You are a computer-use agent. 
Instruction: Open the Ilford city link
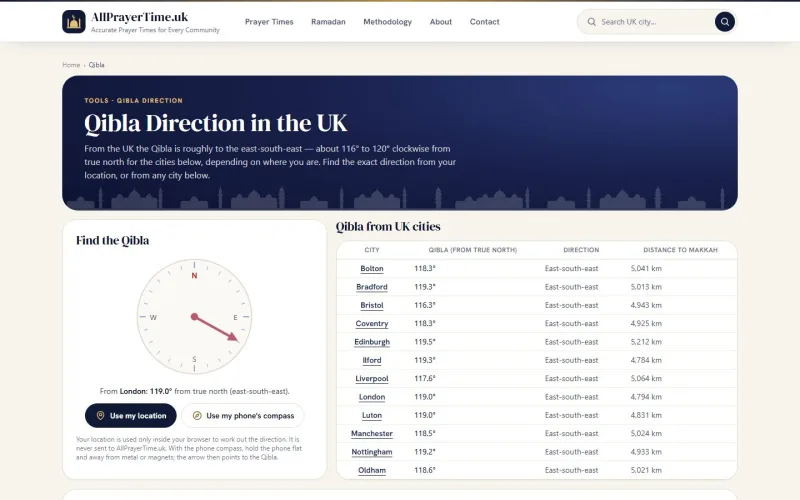tap(371, 360)
